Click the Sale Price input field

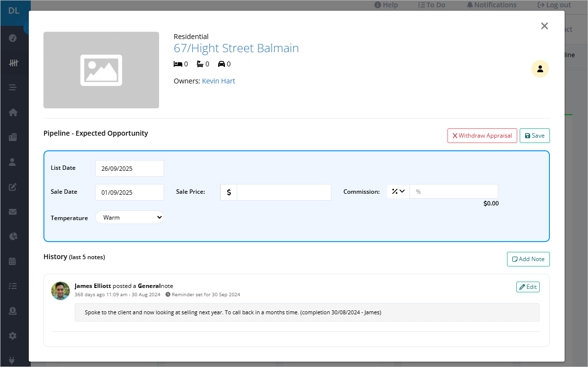[x=283, y=192]
